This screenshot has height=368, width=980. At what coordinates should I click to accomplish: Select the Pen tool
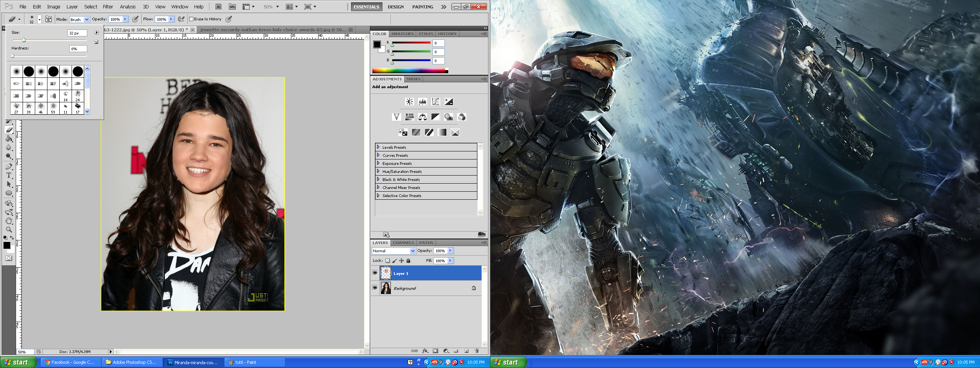[x=9, y=166]
